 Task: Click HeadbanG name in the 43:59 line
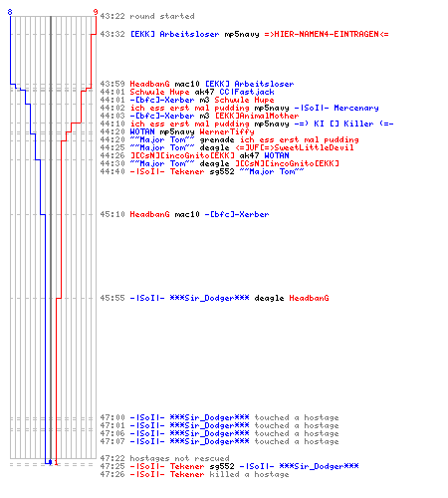point(149,84)
